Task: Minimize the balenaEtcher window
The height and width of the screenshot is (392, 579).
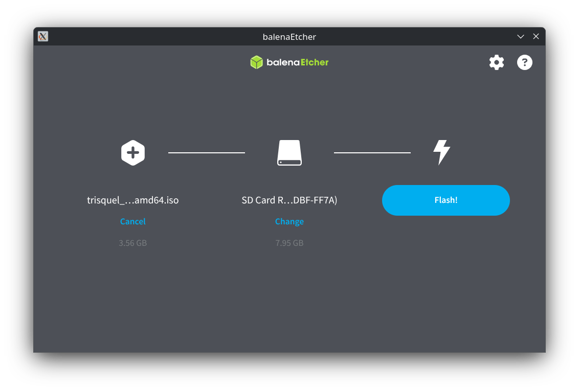Action: point(521,37)
